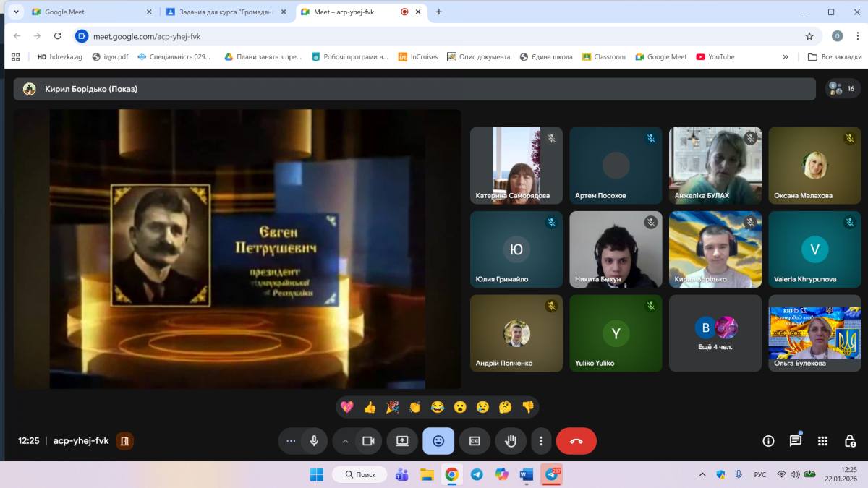Click the raise hand button
The height and width of the screenshot is (488, 868).
[511, 441]
